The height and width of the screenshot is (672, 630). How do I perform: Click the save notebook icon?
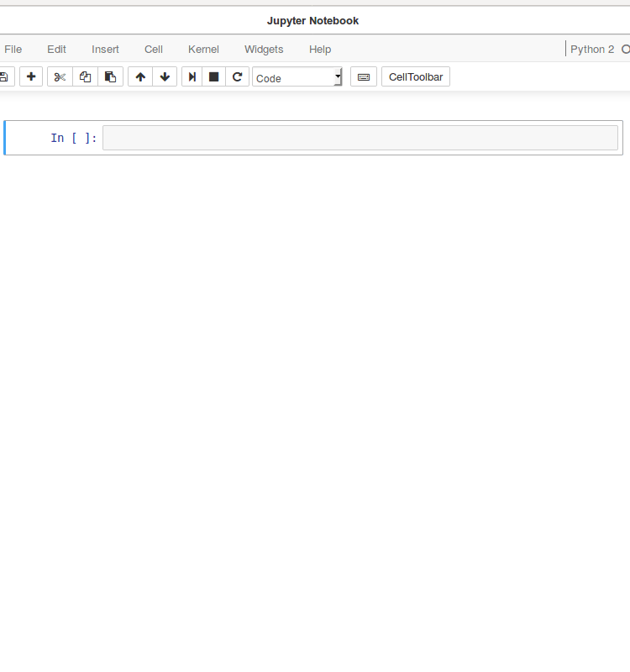(4, 77)
